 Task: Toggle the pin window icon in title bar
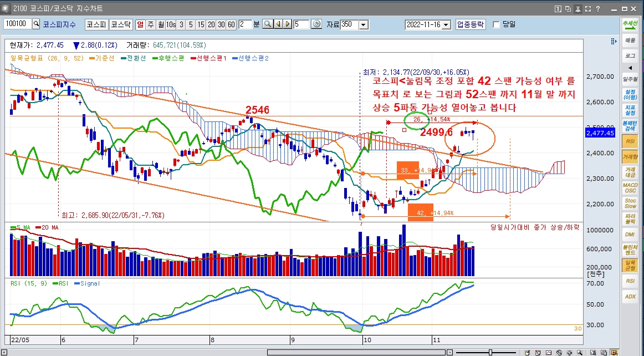point(578,9)
